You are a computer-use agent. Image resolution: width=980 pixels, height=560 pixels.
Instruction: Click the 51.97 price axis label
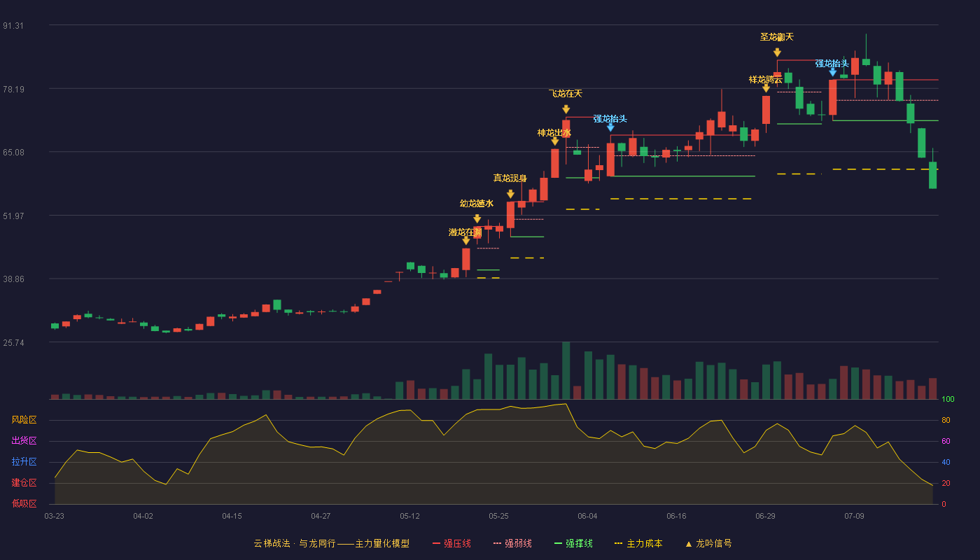tap(13, 216)
